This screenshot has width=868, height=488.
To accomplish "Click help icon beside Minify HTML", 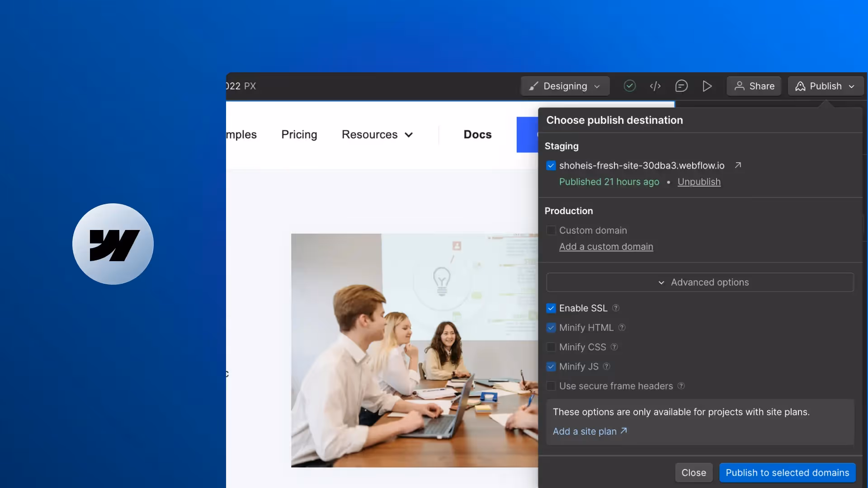I will click(622, 327).
